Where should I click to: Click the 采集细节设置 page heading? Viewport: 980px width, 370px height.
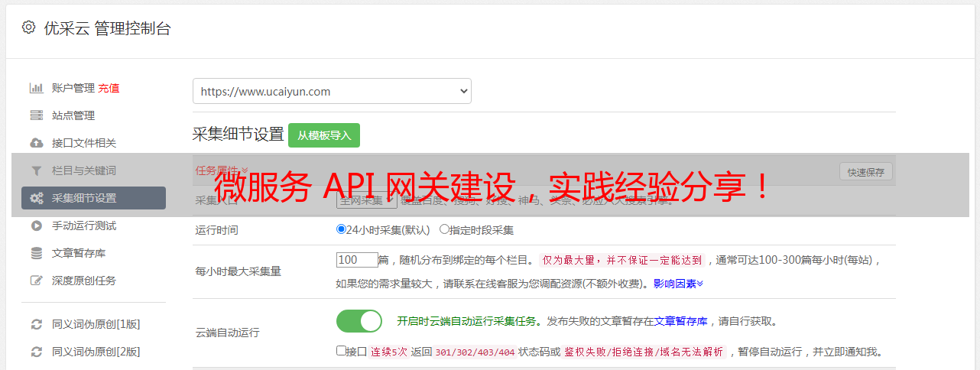click(x=239, y=135)
